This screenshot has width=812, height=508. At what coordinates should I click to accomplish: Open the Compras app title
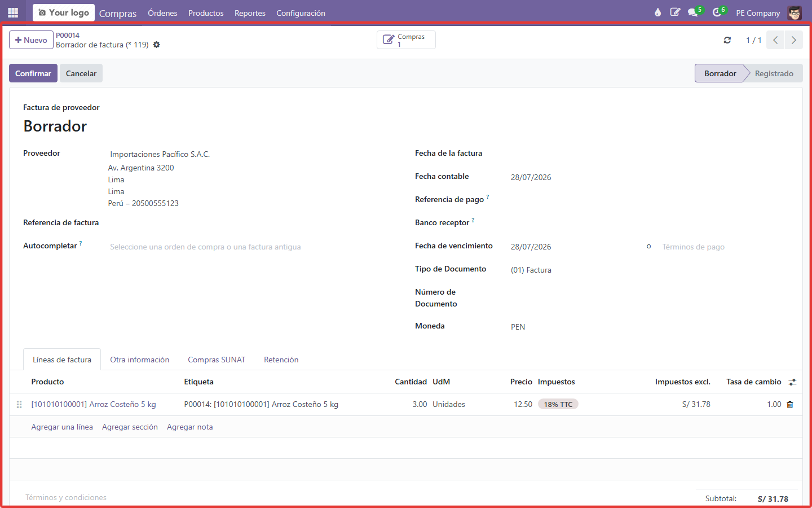click(x=118, y=13)
